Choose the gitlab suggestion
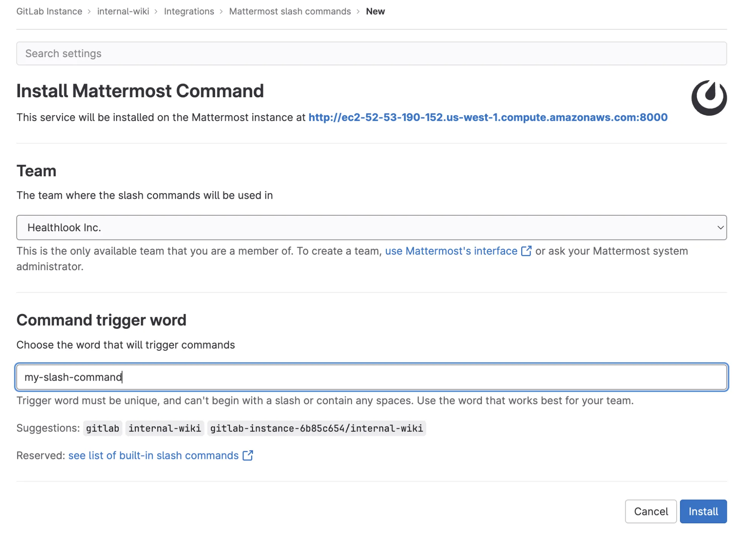This screenshot has width=756, height=543. tap(102, 428)
